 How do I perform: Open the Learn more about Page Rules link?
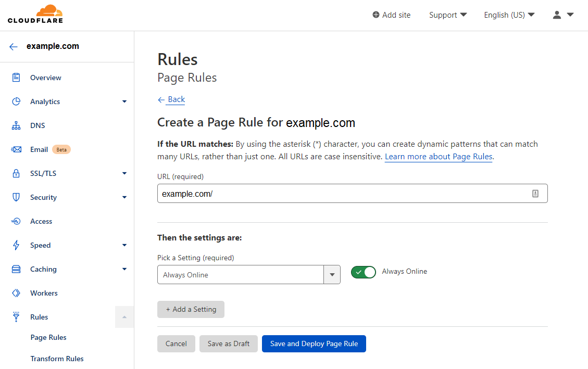click(438, 156)
